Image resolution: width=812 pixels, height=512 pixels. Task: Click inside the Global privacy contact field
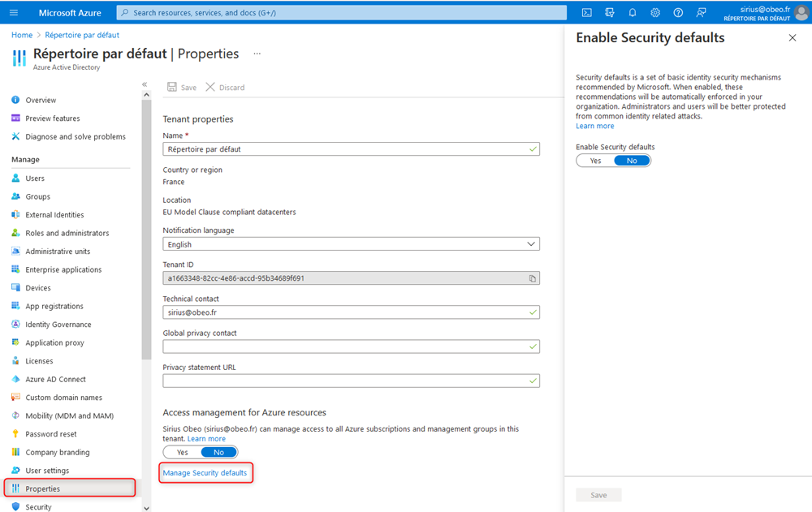pyautogui.click(x=349, y=346)
